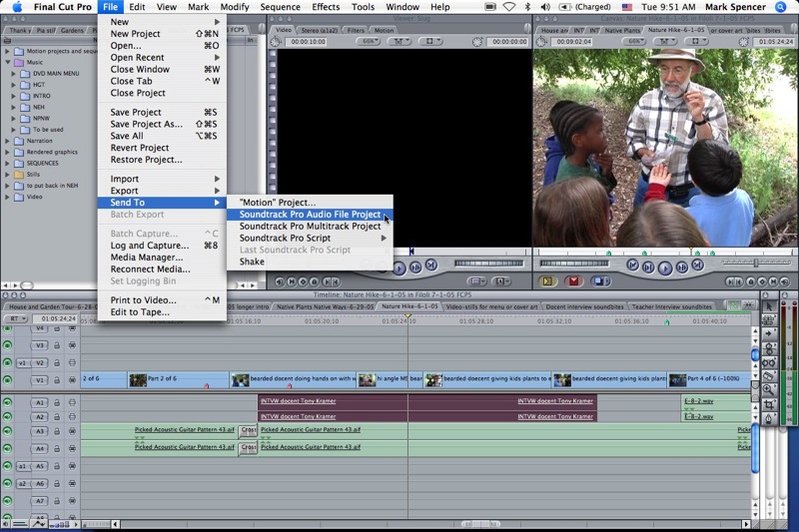The height and width of the screenshot is (532, 799).
Task: Toggle V1 track visibility green light
Action: coord(8,380)
